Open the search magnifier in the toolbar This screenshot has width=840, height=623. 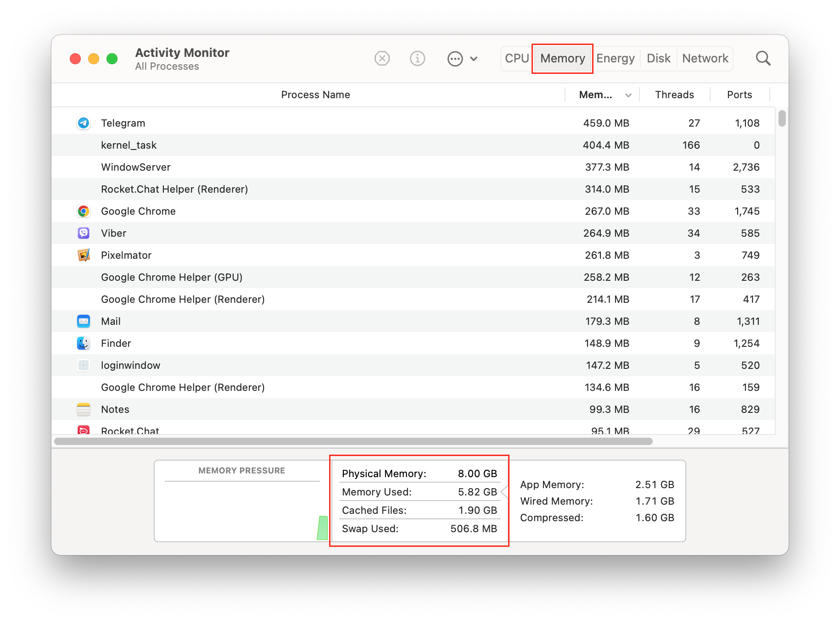763,58
